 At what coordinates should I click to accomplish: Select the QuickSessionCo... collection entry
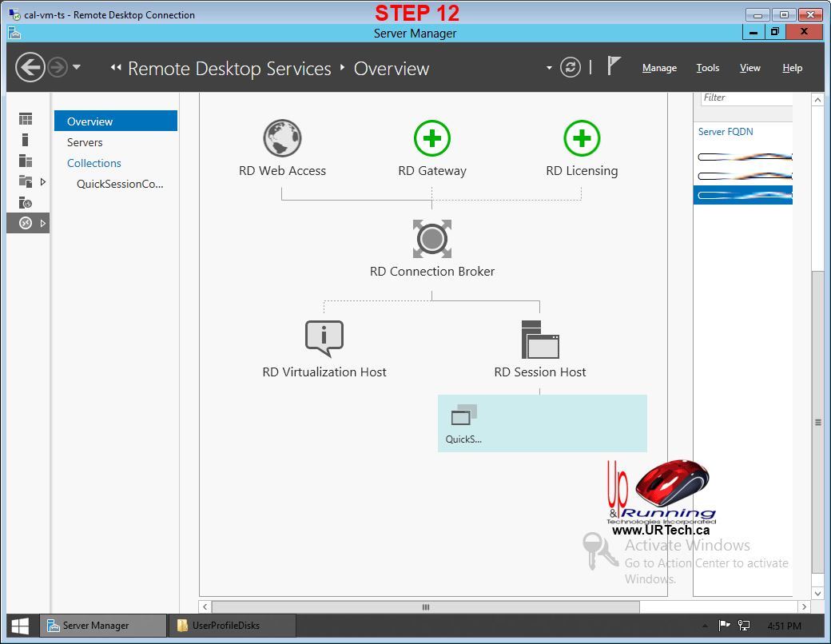120,184
